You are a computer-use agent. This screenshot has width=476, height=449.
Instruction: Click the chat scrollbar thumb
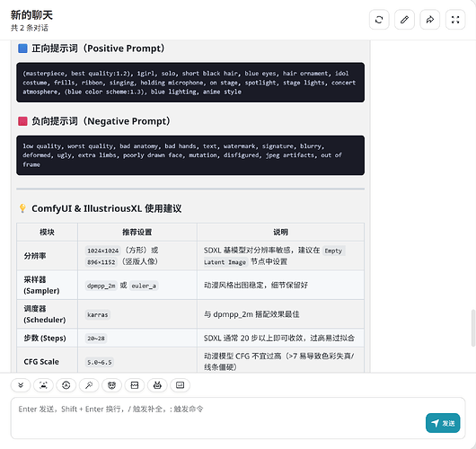[x=473, y=328]
